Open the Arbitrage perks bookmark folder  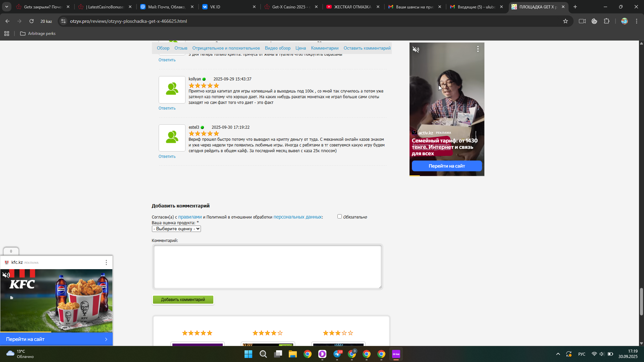coord(38,34)
